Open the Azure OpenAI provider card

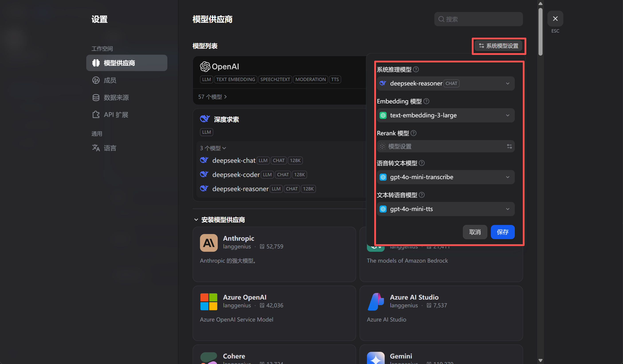274,313
